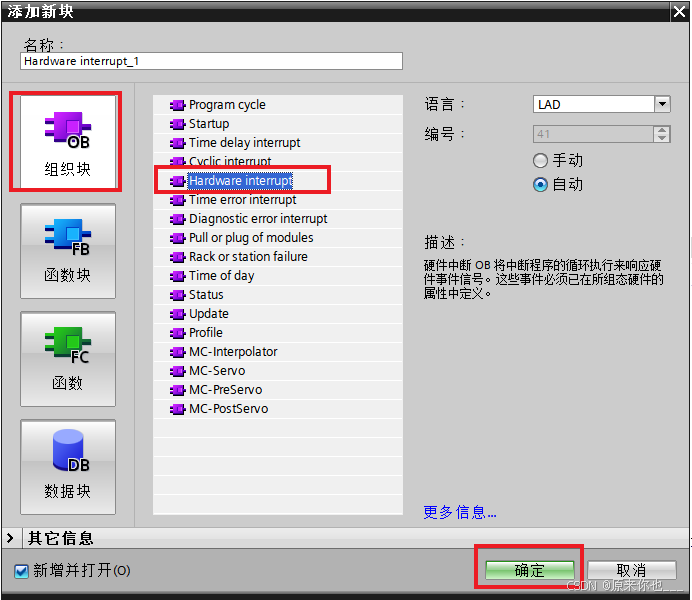Viewport: 692px width, 600px height.
Task: Click the icon beside MC-PreServo
Action: (x=177, y=390)
